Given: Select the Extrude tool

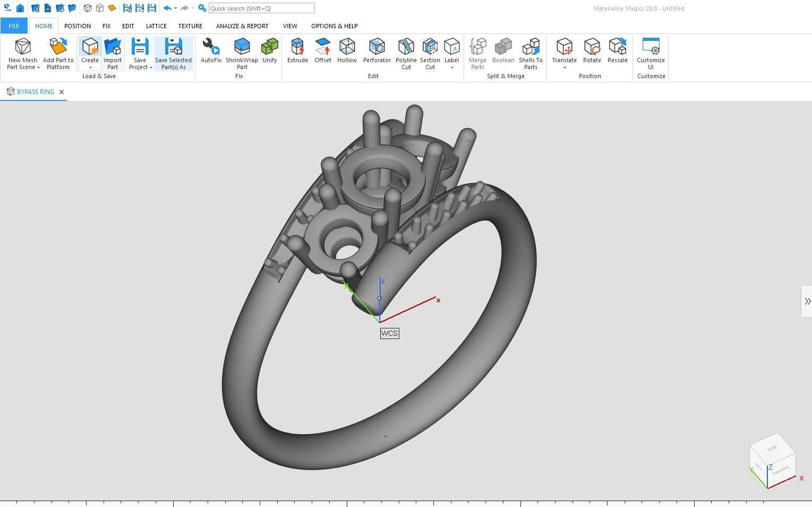Looking at the screenshot, I should pos(297,50).
